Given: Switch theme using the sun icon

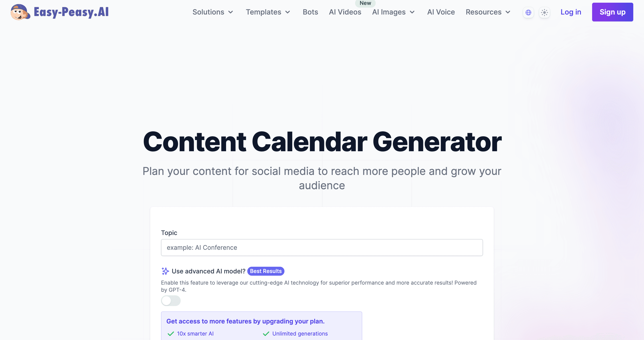Looking at the screenshot, I should (544, 12).
